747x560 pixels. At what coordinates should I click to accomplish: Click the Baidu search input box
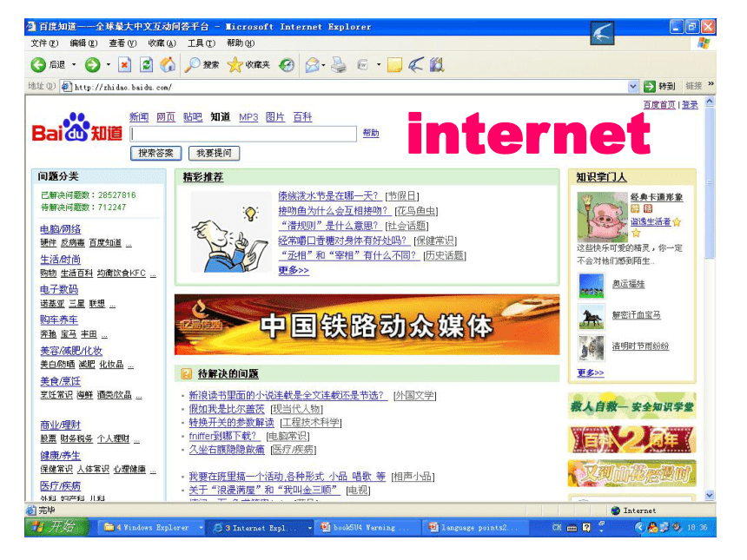(243, 134)
